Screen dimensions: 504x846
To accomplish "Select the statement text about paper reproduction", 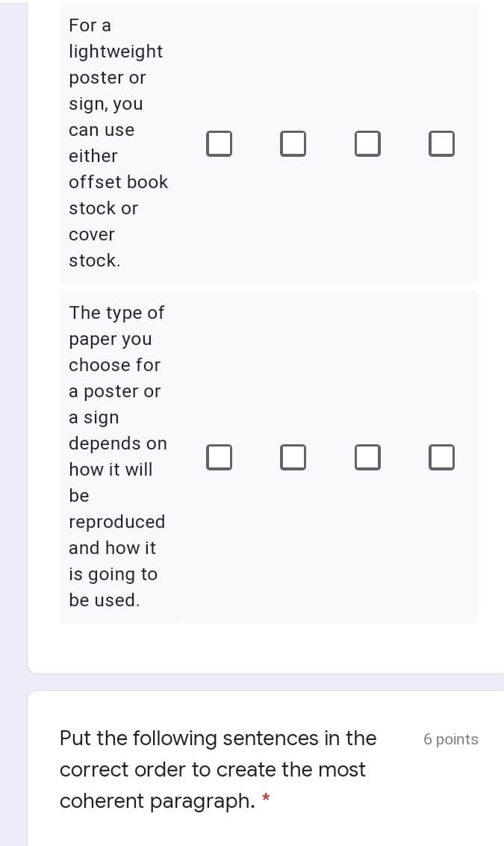I will tap(117, 455).
